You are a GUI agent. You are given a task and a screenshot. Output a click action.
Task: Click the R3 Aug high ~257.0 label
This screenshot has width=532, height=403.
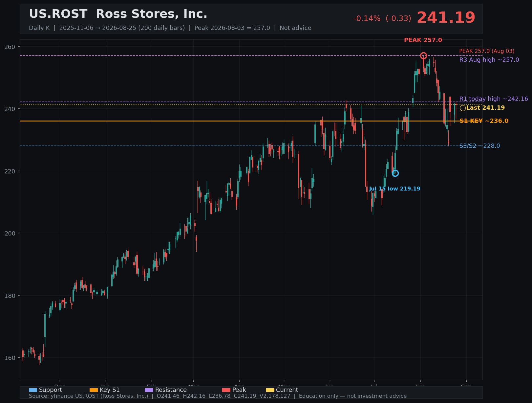(x=489, y=60)
